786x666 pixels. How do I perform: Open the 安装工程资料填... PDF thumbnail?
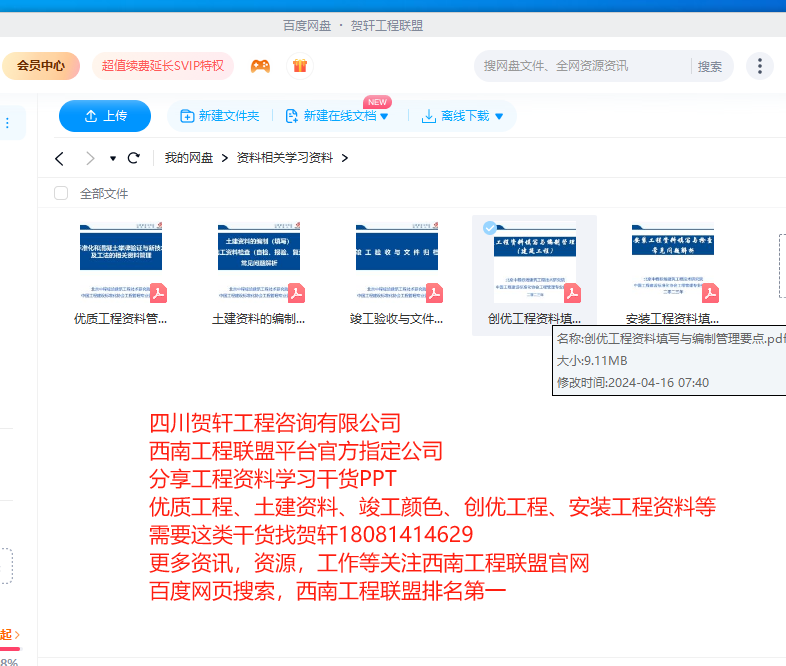pos(673,262)
